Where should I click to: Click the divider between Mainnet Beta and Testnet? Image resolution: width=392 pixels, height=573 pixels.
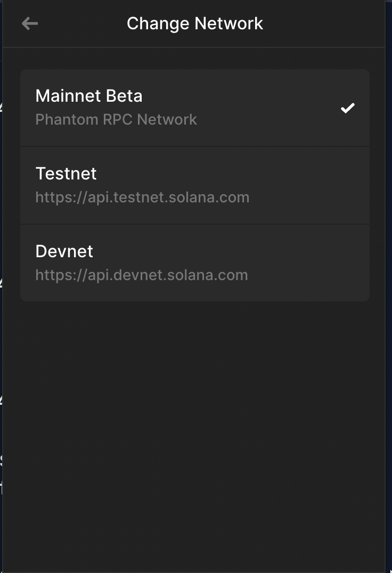pos(195,147)
